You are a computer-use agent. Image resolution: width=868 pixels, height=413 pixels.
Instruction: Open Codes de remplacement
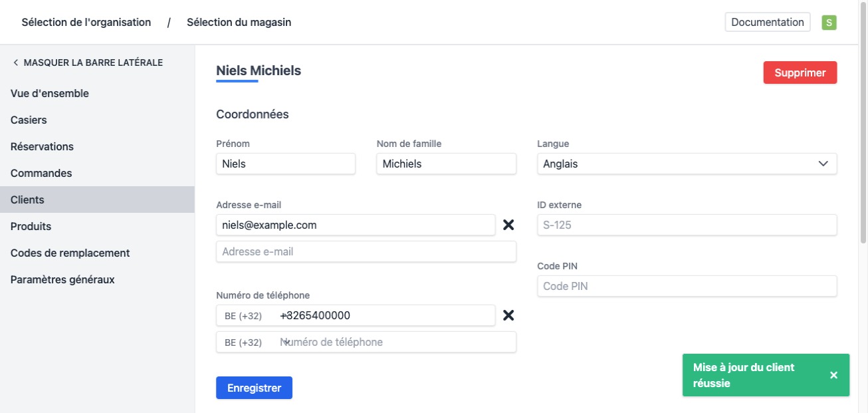(x=70, y=253)
